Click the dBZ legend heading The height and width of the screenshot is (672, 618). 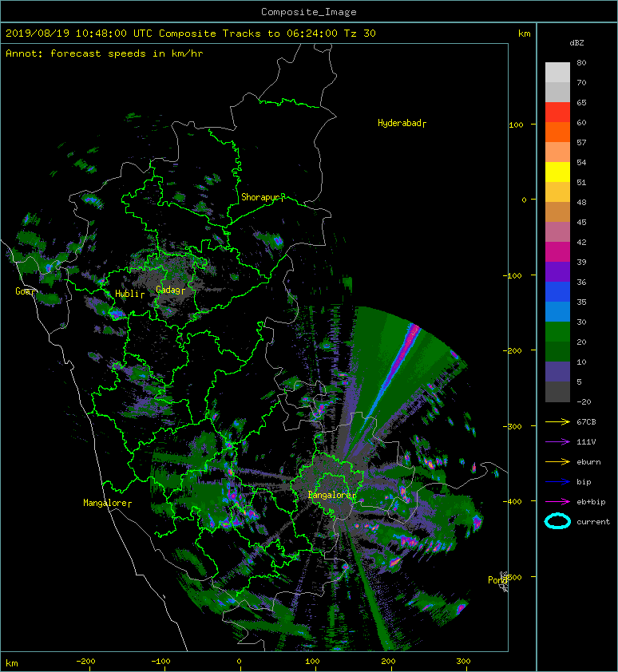pos(576,43)
